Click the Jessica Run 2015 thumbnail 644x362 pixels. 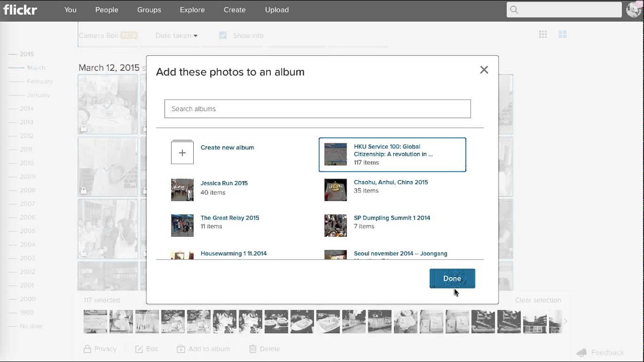(x=182, y=190)
